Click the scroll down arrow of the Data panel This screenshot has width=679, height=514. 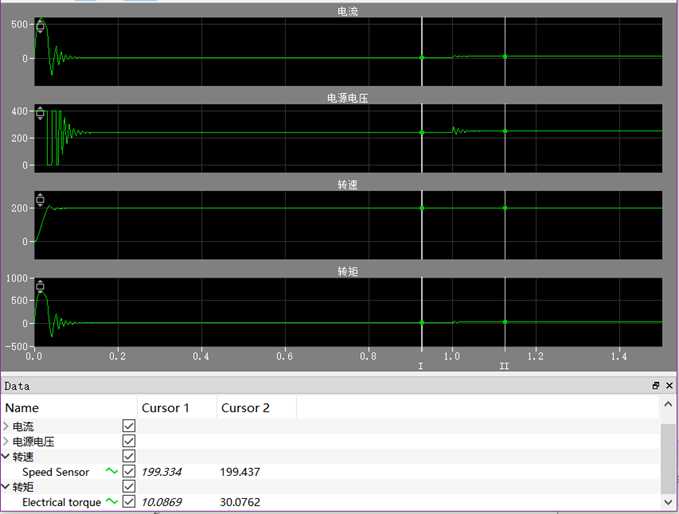pyautogui.click(x=668, y=502)
